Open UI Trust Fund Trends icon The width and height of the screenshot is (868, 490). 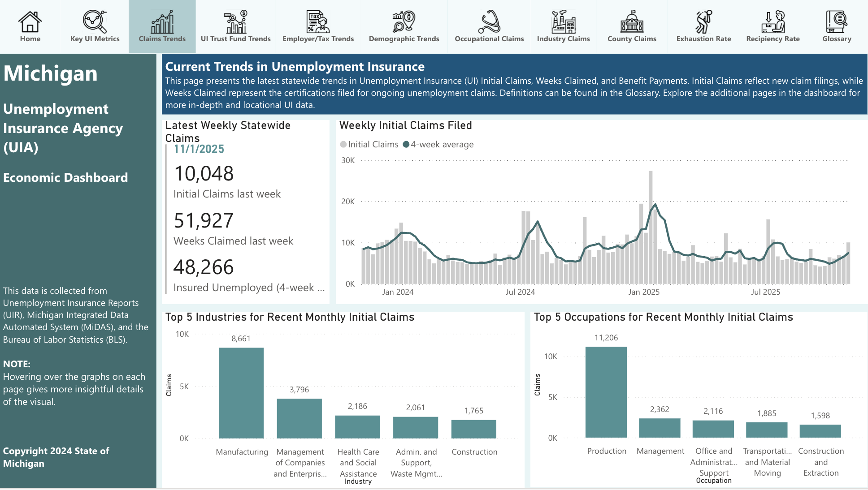236,21
